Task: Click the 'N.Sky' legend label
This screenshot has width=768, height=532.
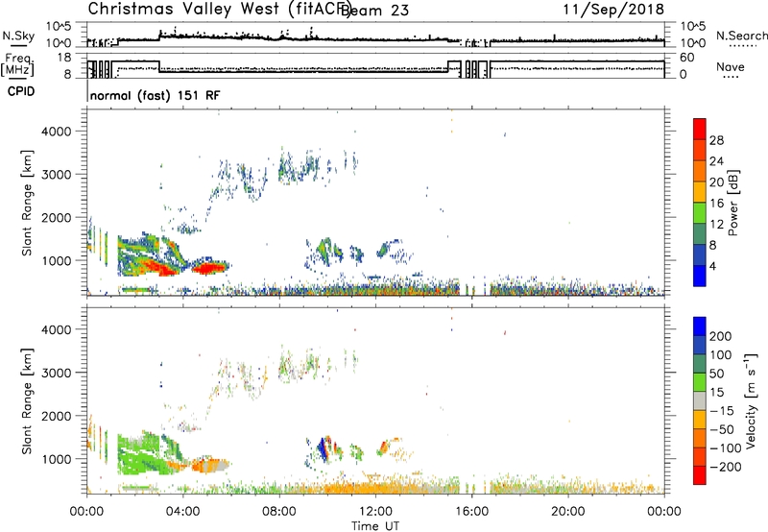Action: point(18,36)
